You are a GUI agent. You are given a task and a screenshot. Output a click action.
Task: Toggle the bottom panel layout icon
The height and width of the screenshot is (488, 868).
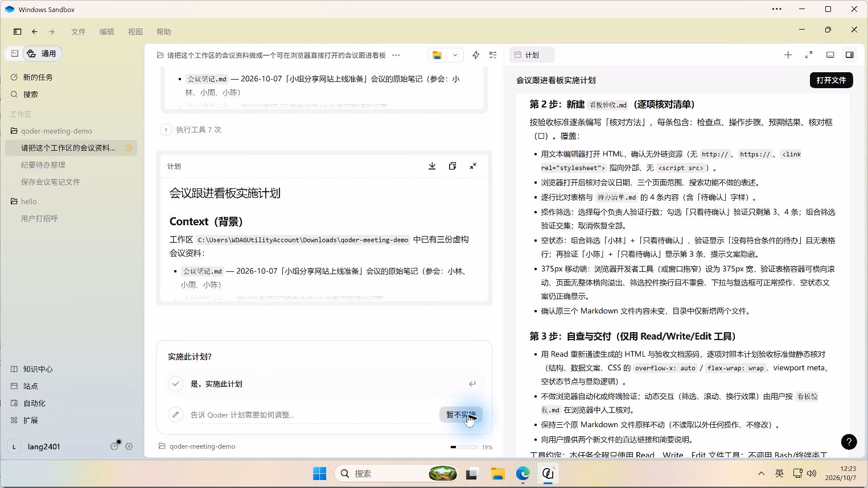[x=830, y=55]
